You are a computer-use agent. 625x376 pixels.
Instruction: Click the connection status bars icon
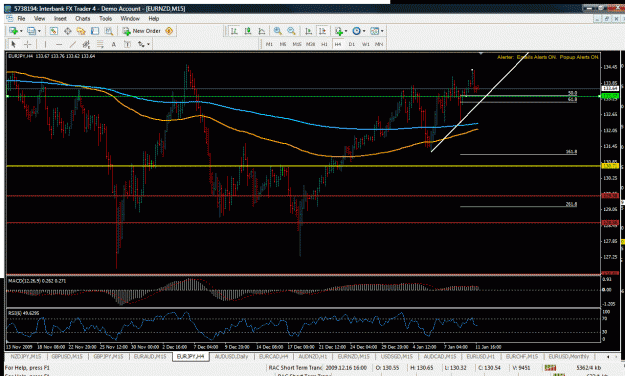point(550,368)
